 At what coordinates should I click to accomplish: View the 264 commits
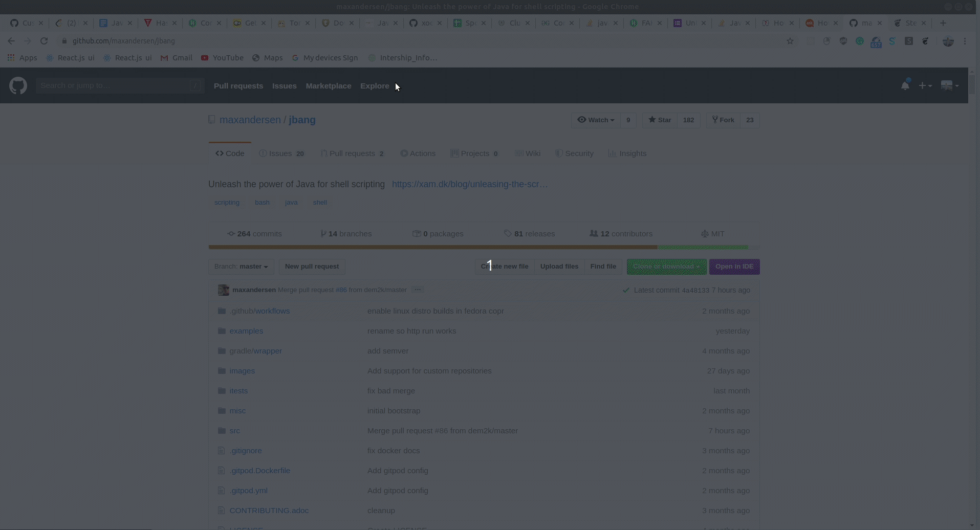(254, 234)
